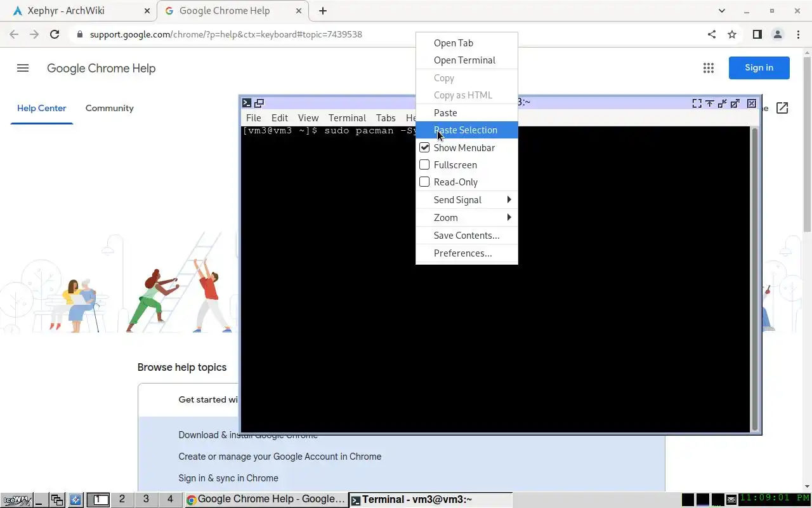Open Chrome tab search dropdown arrow
Viewport: 812px width, 508px height.
(x=722, y=11)
